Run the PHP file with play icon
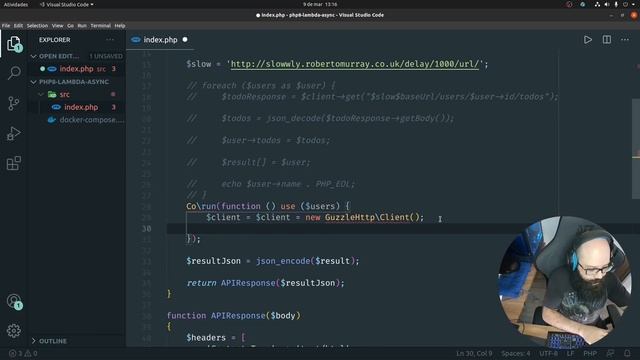This screenshot has height=360, width=640. 588,40
